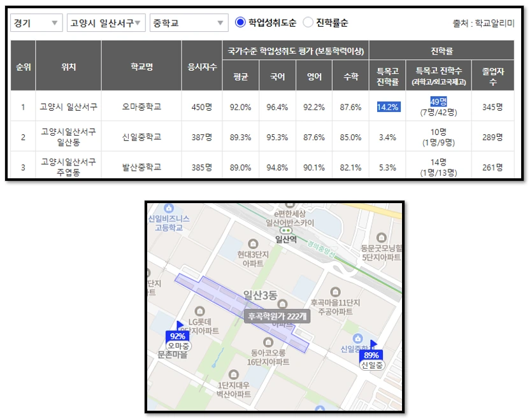The height and width of the screenshot is (419, 532).
Task: Open the 경기 province dropdown
Action: click(x=36, y=23)
